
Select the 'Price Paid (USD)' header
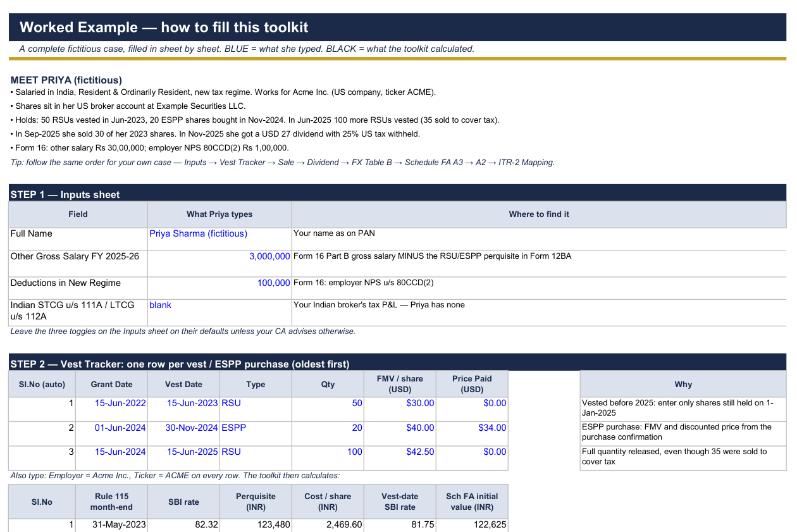point(472,384)
